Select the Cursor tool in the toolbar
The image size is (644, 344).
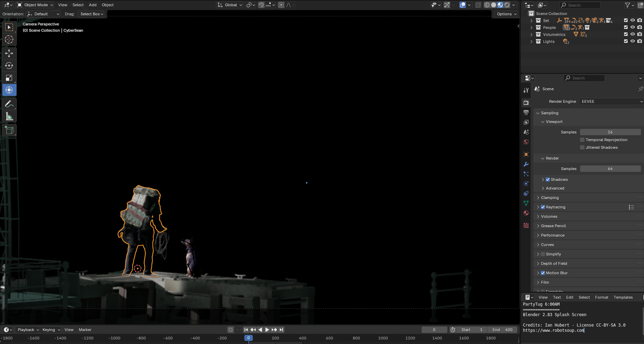9,39
